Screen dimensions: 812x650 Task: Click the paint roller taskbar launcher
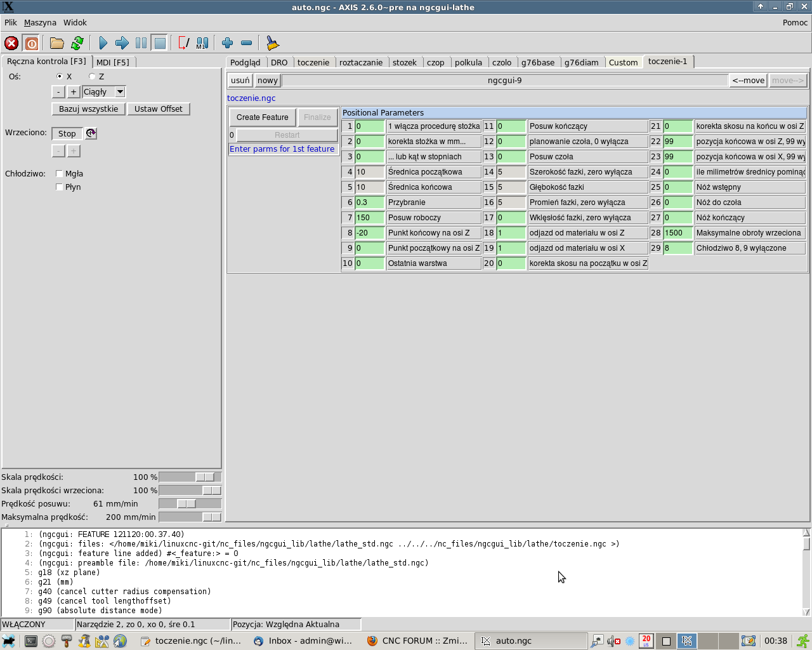coord(67,641)
